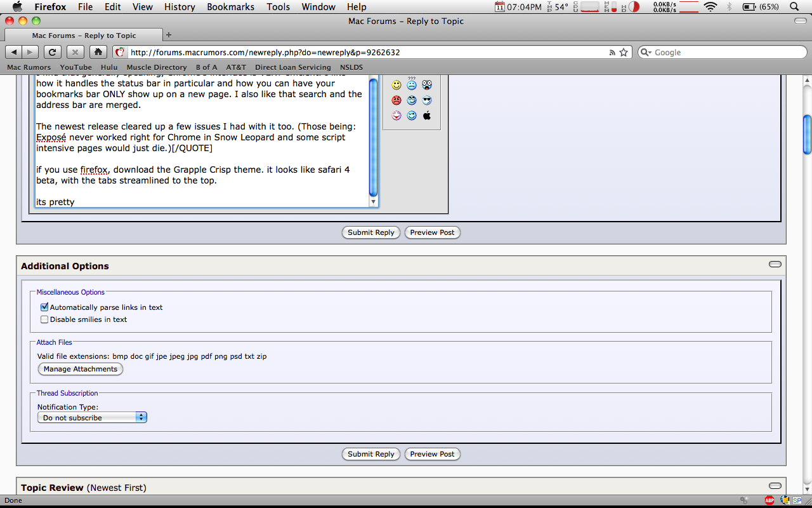This screenshot has height=508, width=812.
Task: Open the calendar date menu bar icon
Action: pos(500,7)
